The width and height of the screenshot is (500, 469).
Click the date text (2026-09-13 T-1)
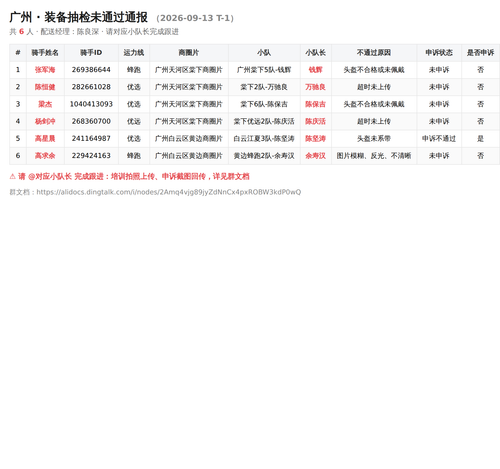point(195,18)
